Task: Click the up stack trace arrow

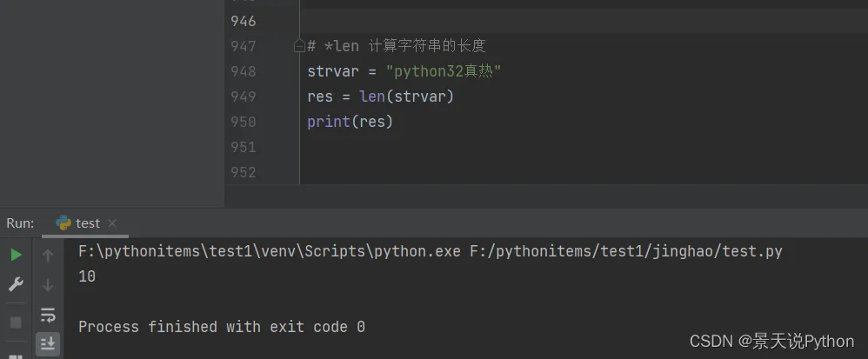Action: [x=48, y=255]
